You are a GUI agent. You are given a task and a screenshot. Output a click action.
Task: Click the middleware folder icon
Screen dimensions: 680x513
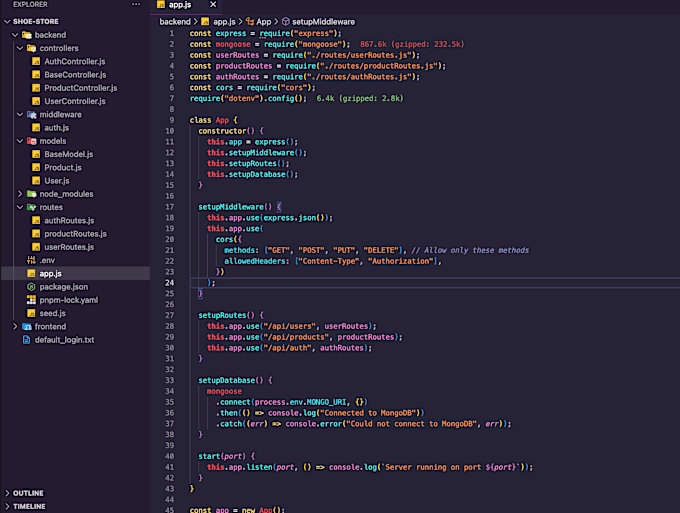[32, 114]
